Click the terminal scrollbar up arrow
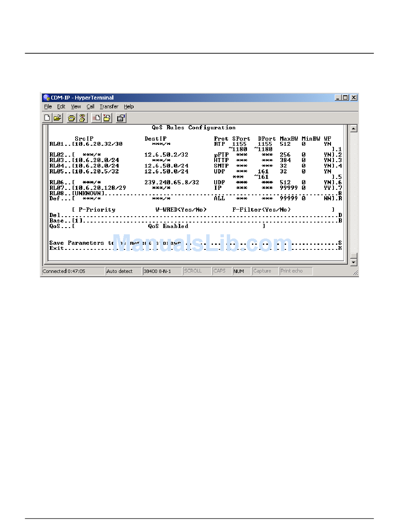The image size is (399, 532). (x=354, y=128)
